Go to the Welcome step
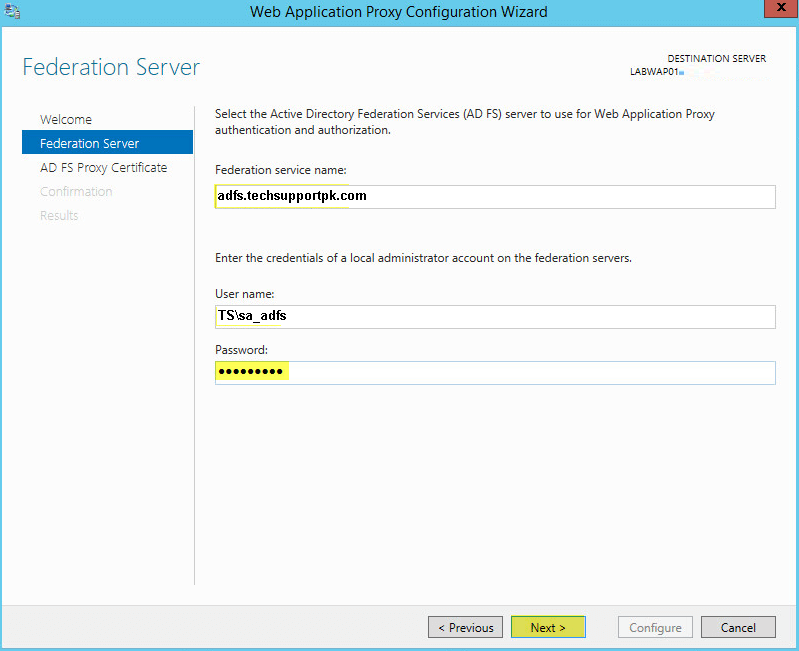Viewport: 799px width, 651px height. coord(66,119)
